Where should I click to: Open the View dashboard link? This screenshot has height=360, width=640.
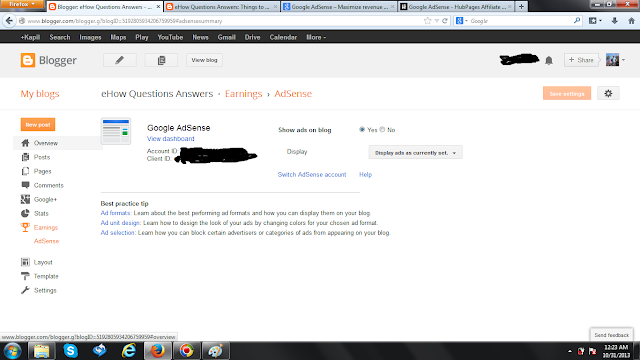tap(171, 139)
